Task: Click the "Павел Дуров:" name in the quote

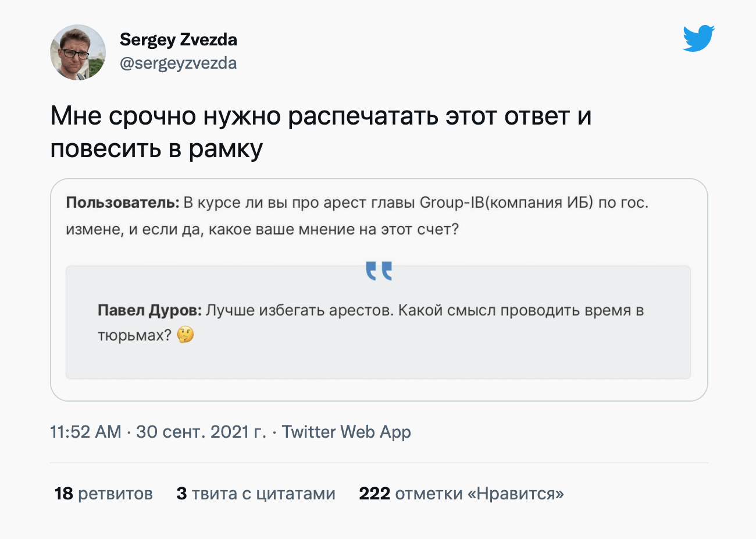Action: coord(149,310)
